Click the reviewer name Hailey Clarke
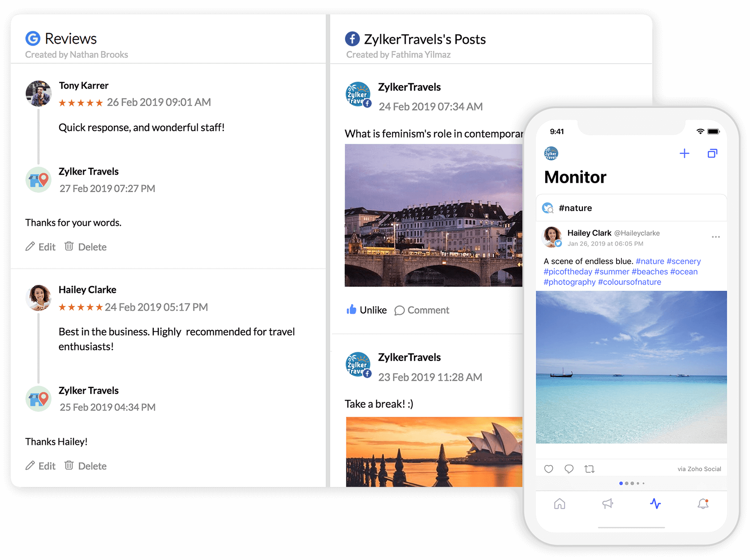750x560 pixels. pos(87,290)
